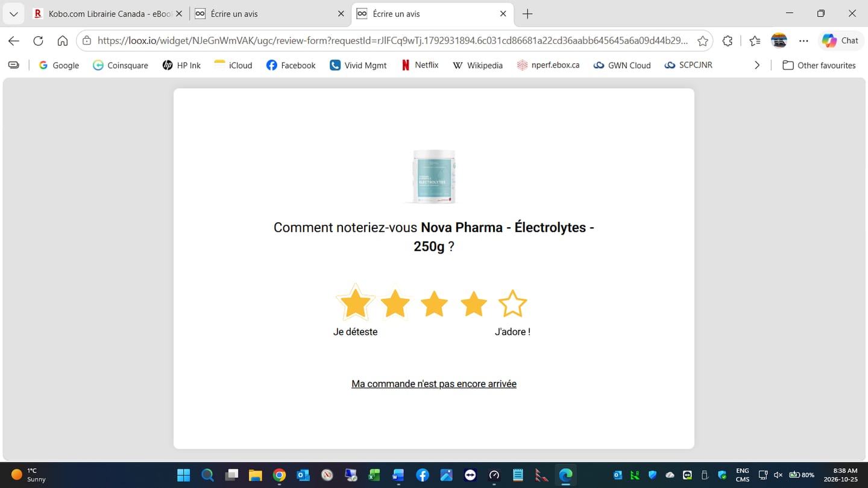
Task: Go back to the previous page
Action: coord(14,41)
